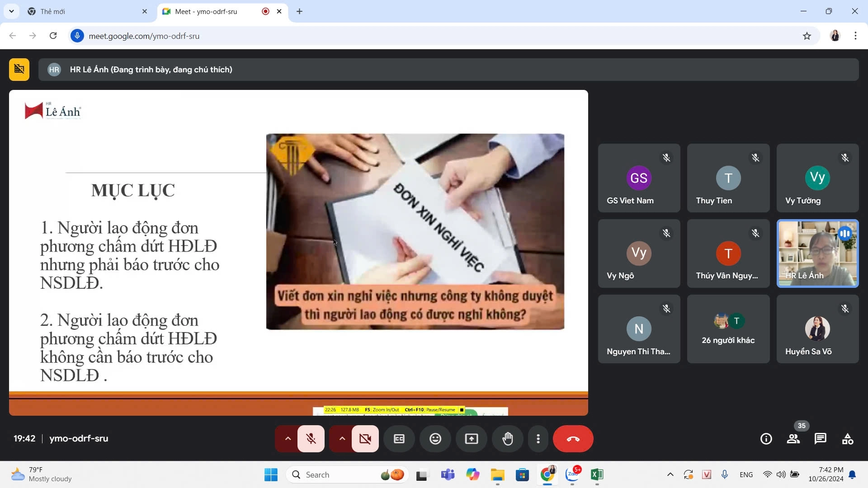Open the activities icon
The height and width of the screenshot is (488, 868).
click(848, 439)
